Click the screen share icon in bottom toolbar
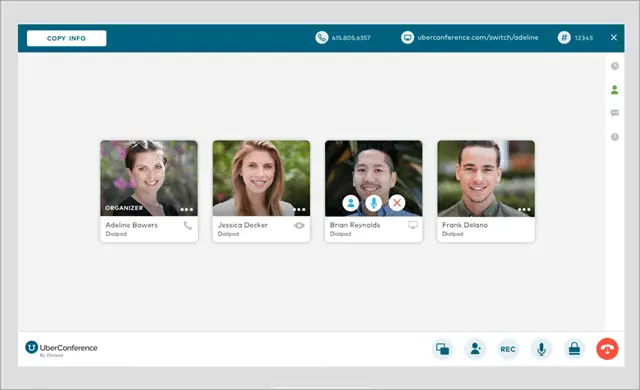This screenshot has width=640, height=390. point(442,349)
